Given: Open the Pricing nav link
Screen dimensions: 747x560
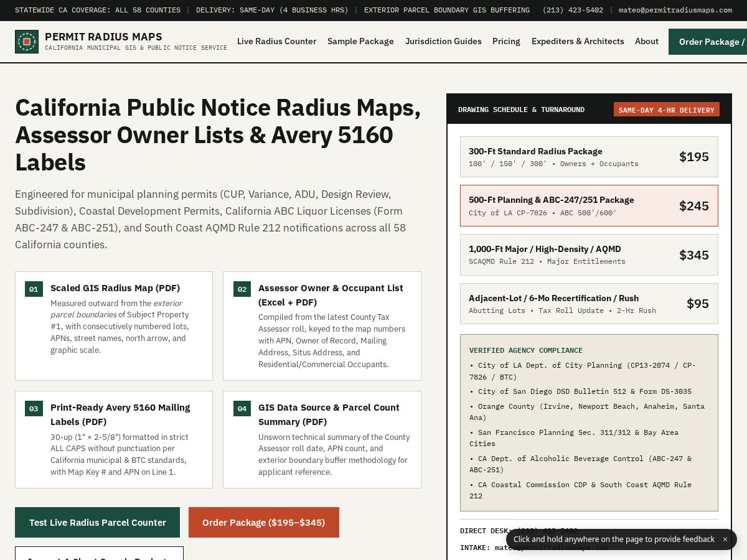Looking at the screenshot, I should click(x=506, y=41).
